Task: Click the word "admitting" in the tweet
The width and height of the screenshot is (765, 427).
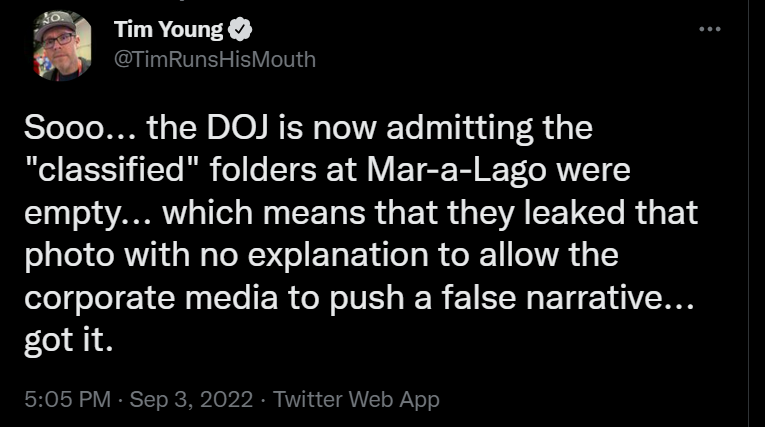Action: (468, 128)
